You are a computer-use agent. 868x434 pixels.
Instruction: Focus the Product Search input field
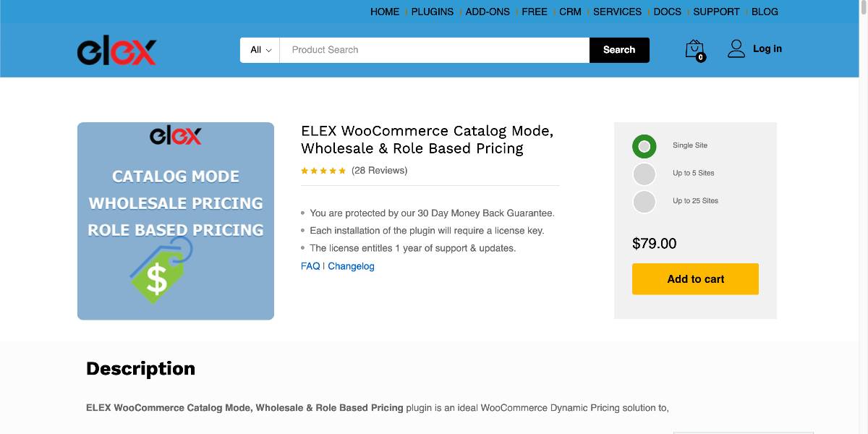pos(435,50)
